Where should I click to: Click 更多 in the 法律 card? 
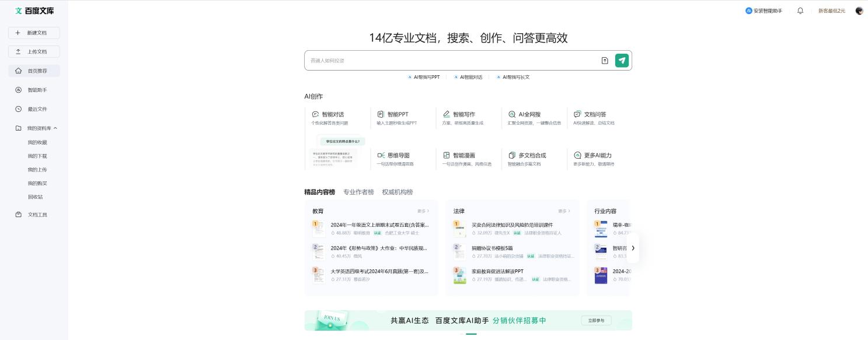click(564, 211)
